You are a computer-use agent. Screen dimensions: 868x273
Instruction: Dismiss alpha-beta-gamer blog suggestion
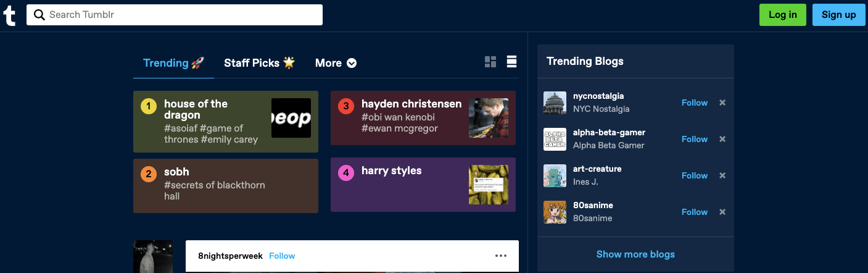tap(722, 139)
